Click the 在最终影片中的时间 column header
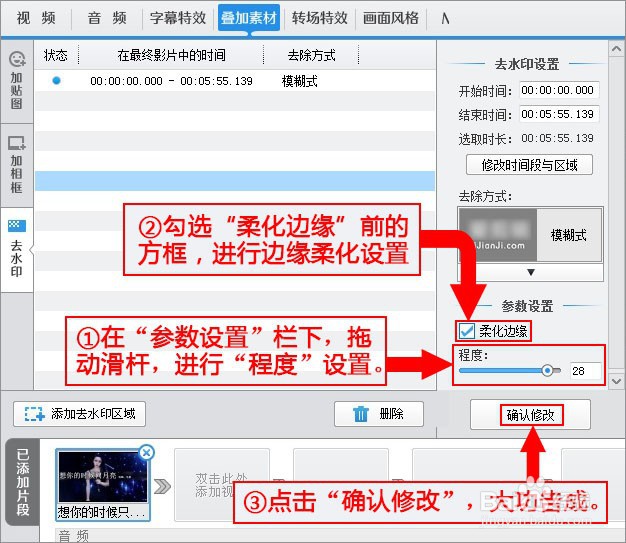 [171, 55]
